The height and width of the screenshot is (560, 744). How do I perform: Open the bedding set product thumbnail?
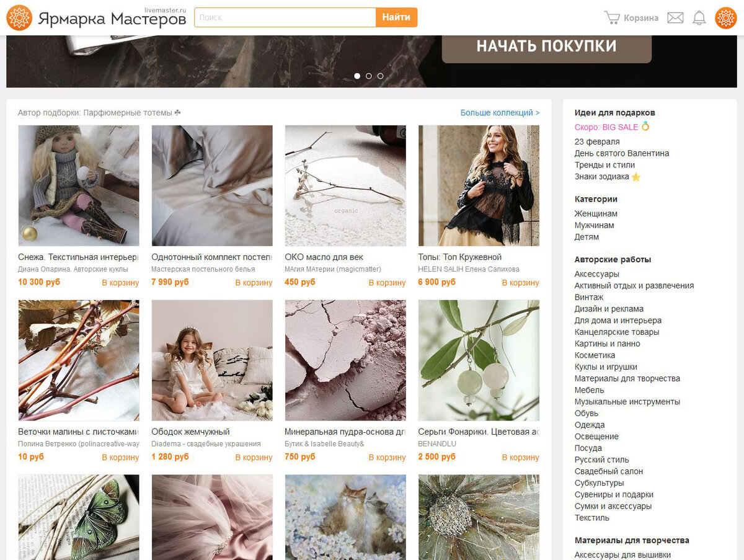pyautogui.click(x=212, y=185)
